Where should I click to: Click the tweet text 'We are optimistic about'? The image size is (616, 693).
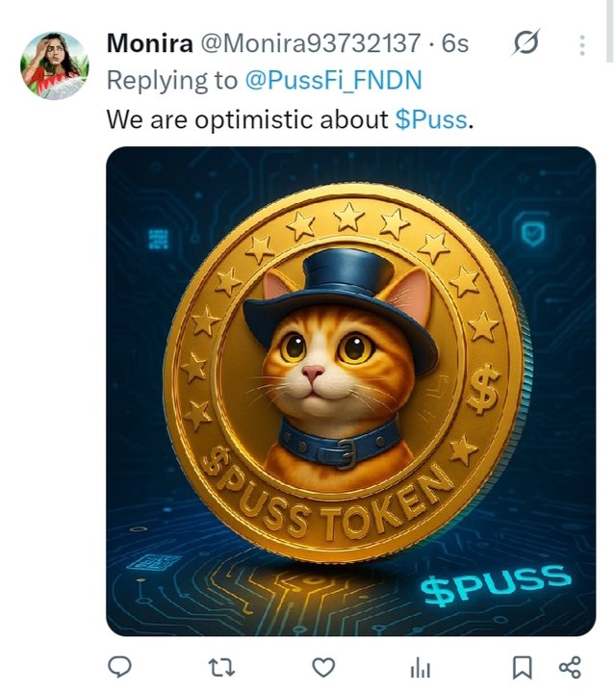(x=247, y=119)
